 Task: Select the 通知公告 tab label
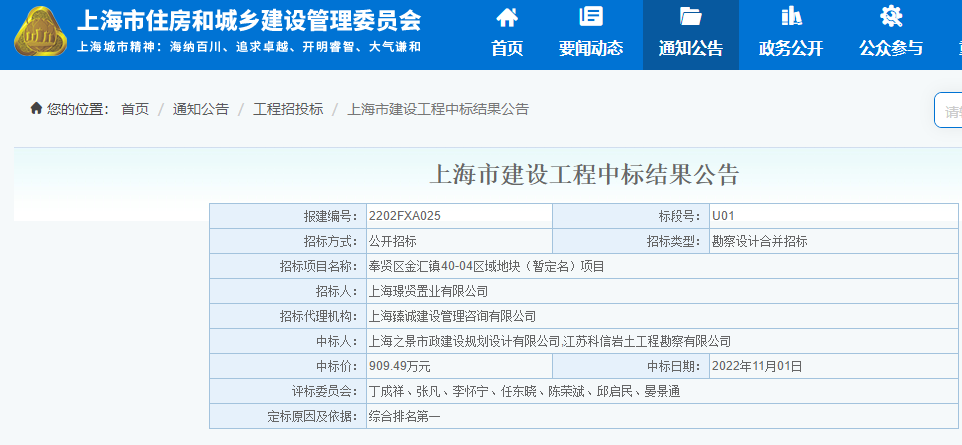pos(690,48)
